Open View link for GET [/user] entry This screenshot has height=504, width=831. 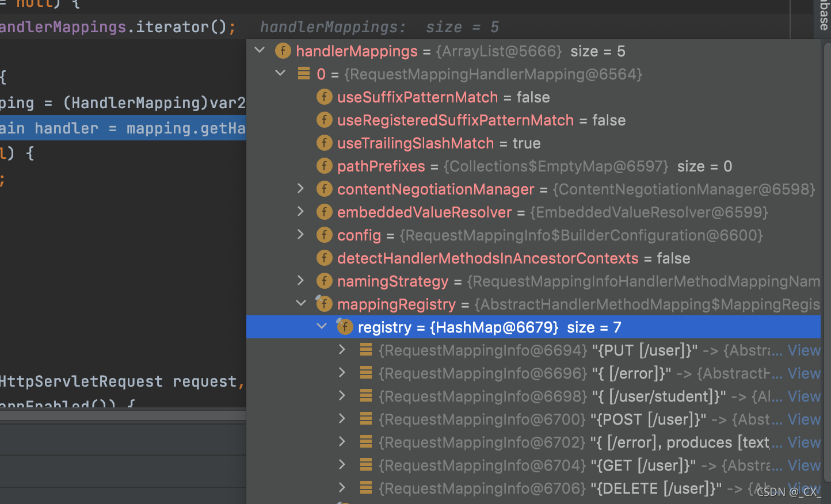[804, 465]
